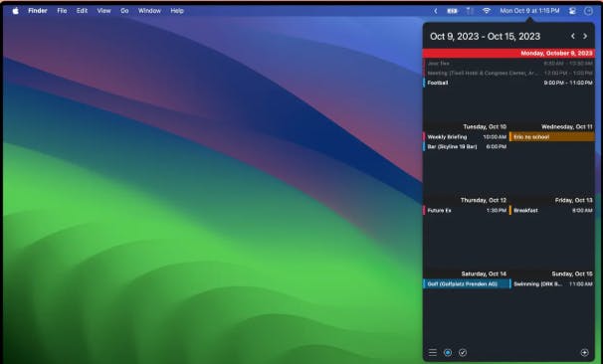
Task: Open the Go menu
Action: click(124, 11)
